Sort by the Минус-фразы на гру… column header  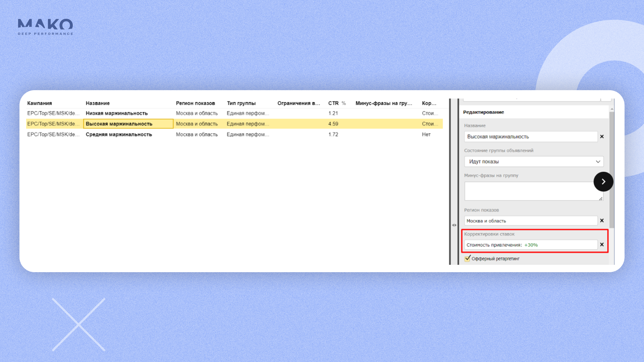tap(384, 103)
